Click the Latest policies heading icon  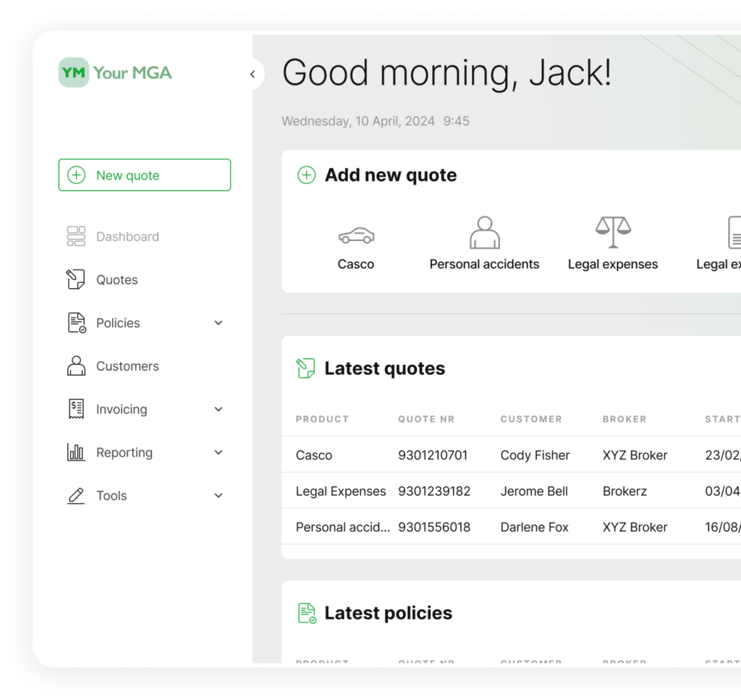pos(307,613)
